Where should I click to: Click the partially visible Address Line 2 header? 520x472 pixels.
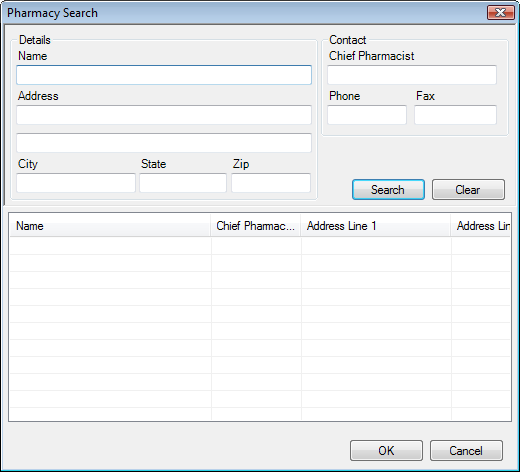(481, 226)
